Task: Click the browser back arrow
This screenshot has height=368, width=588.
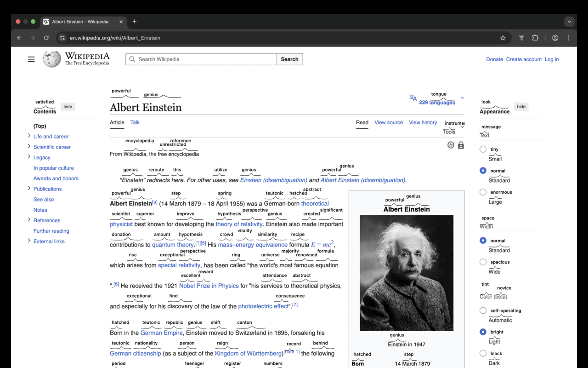Action: 19,38
